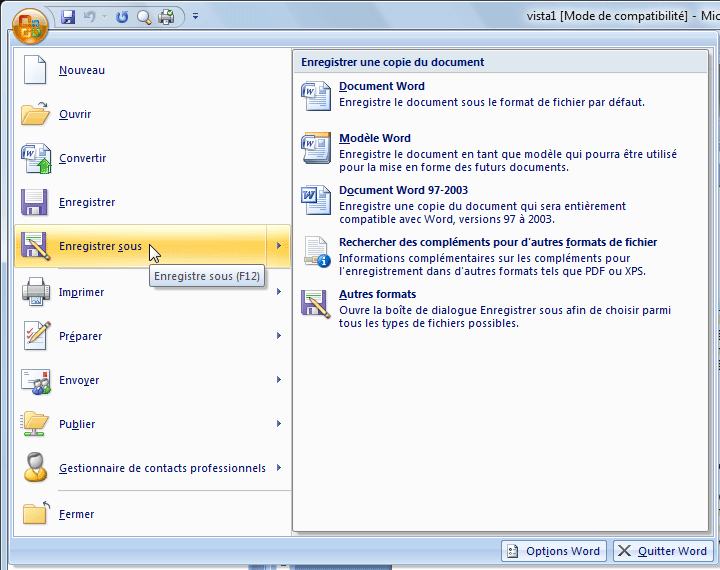The image size is (720, 570).
Task: Click the Undo arrow in quick access toolbar
Action: (90, 17)
